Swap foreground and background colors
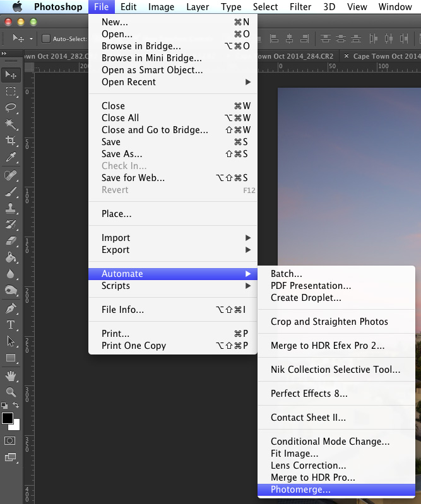 16,405
